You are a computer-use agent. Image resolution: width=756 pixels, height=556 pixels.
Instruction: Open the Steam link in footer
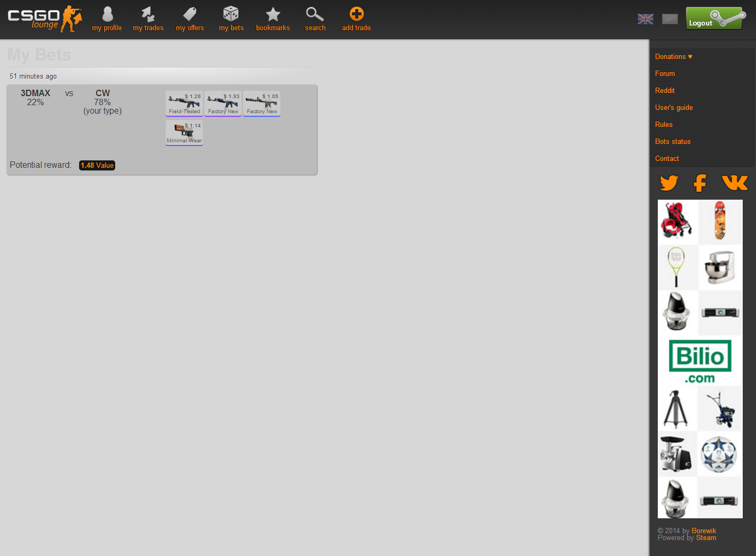[706, 537]
